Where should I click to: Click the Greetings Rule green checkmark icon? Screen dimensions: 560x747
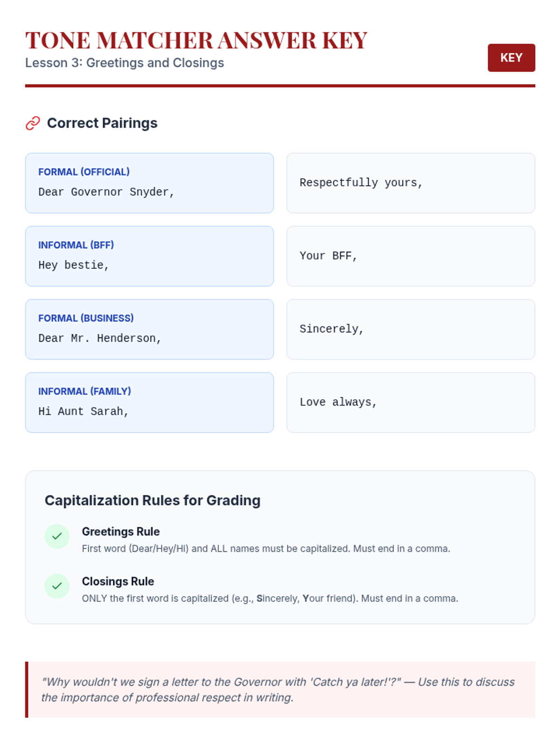(x=57, y=536)
